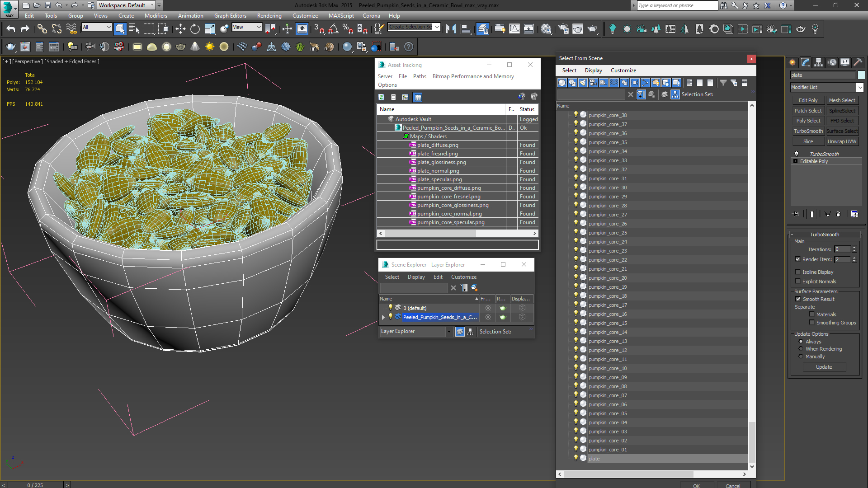Open Select by Name tool

coord(134,29)
